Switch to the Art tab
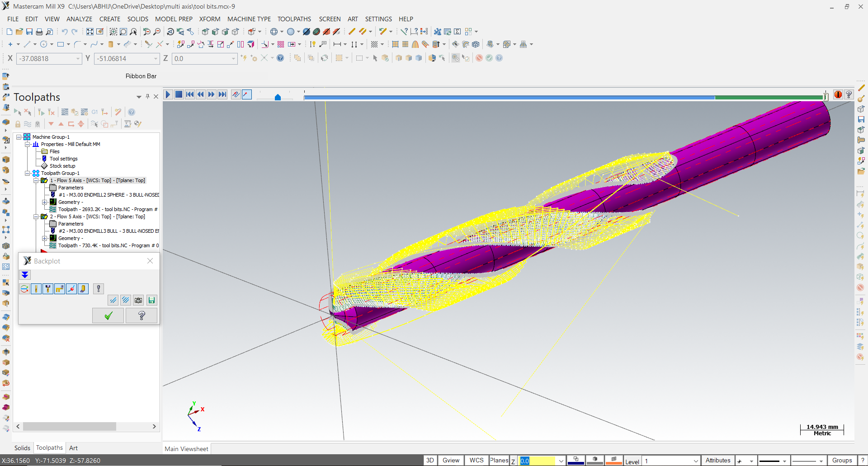Image resolution: width=868 pixels, height=466 pixels. [x=73, y=448]
